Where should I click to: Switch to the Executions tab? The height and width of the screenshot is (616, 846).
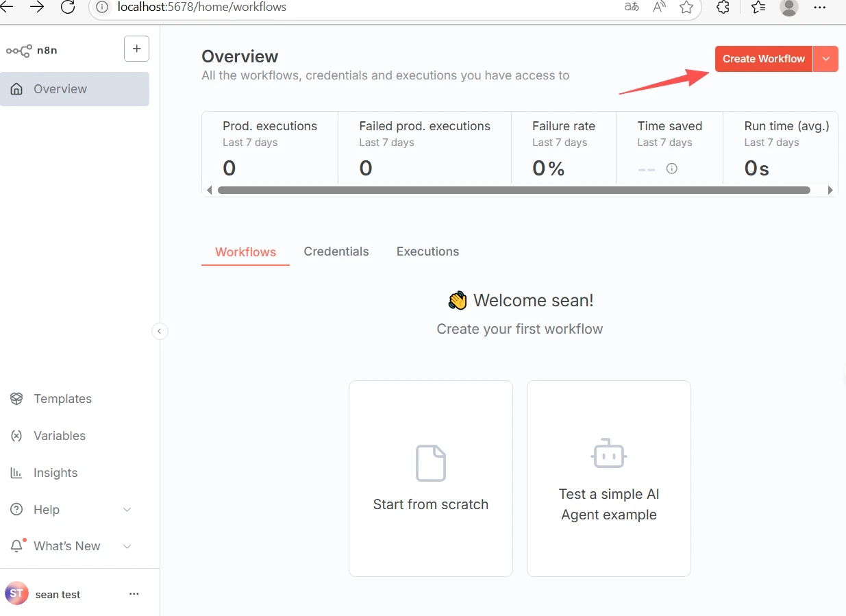(427, 251)
